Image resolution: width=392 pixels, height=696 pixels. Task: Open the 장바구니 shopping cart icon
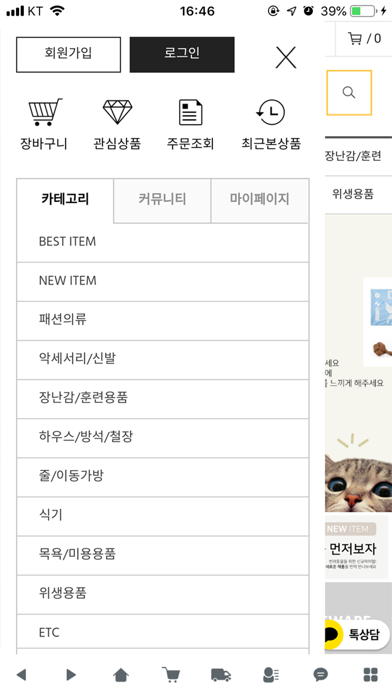pyautogui.click(x=44, y=112)
